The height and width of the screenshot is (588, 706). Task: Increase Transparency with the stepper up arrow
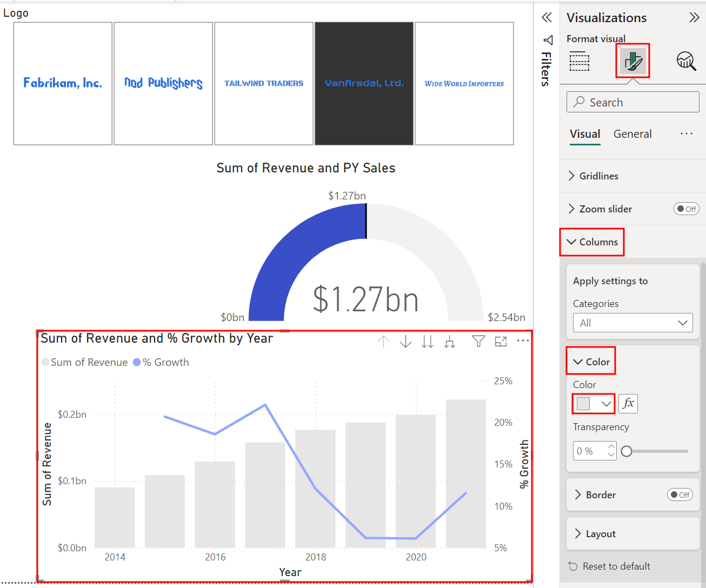tap(611, 446)
